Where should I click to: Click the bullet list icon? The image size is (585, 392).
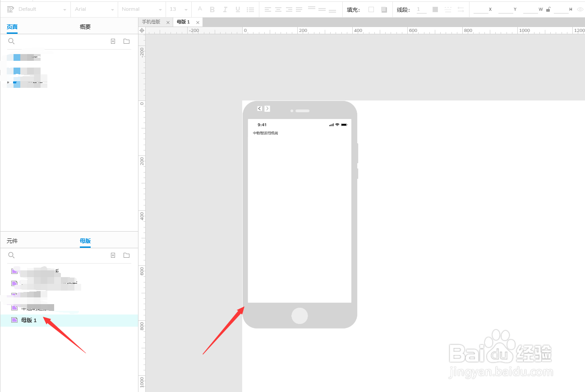pos(250,9)
